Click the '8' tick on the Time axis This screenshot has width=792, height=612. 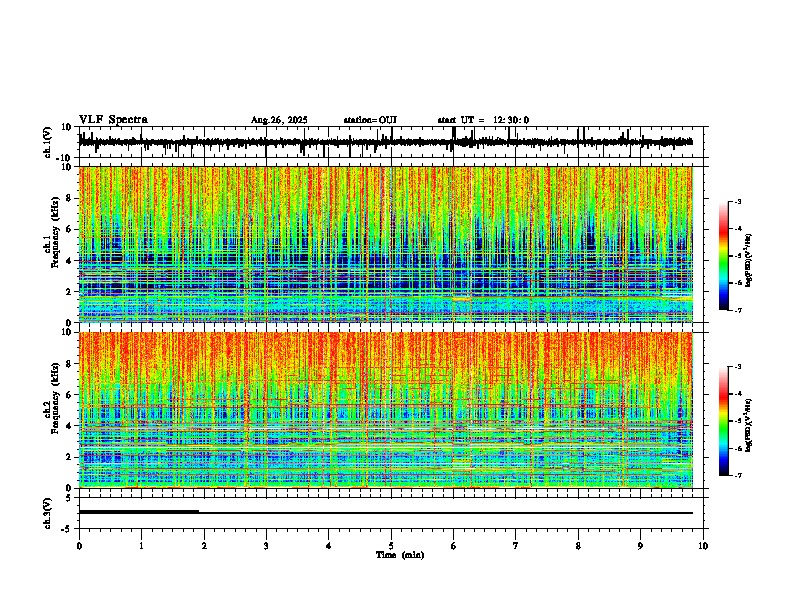578,546
